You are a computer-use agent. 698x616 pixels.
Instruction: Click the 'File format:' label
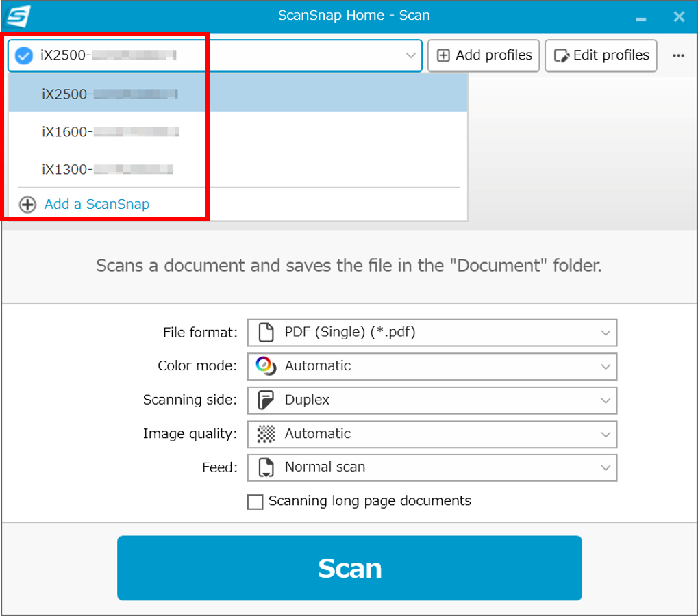200,333
